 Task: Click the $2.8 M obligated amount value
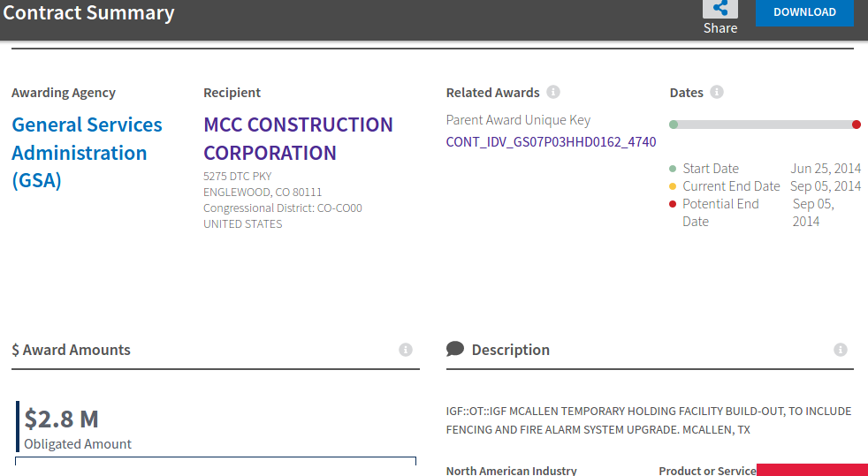coord(62,419)
